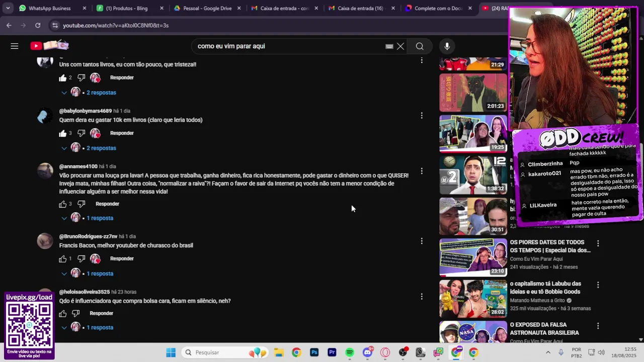Open @annames4100 channel link
This screenshot has width=644, height=362.
(x=78, y=166)
